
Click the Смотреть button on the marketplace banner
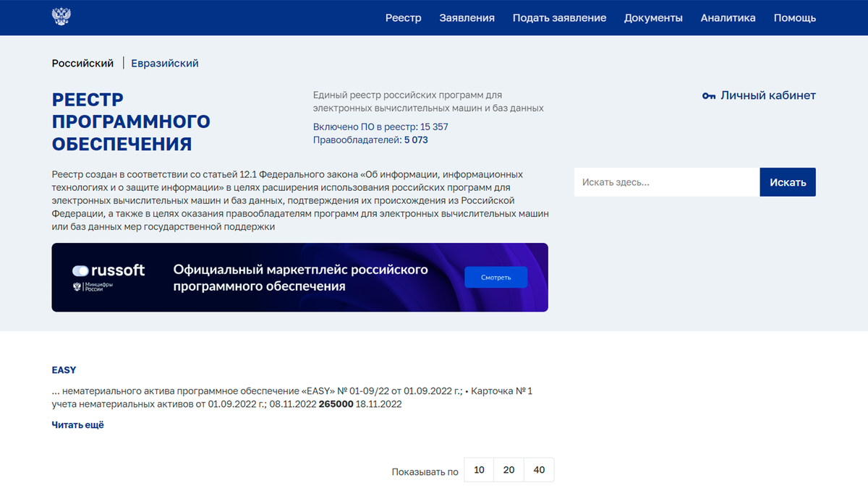pos(495,277)
